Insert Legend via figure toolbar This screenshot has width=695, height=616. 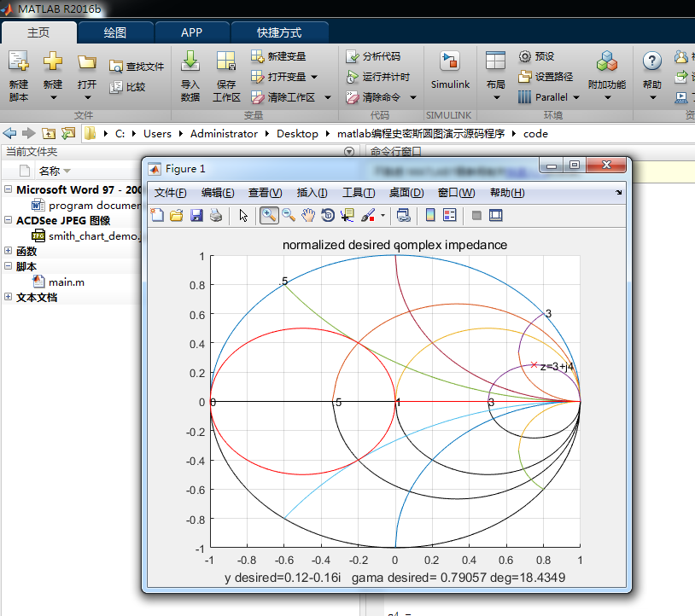[x=449, y=216]
